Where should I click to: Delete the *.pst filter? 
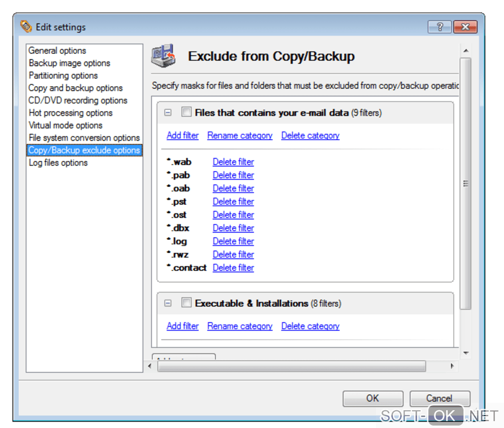pos(233,201)
